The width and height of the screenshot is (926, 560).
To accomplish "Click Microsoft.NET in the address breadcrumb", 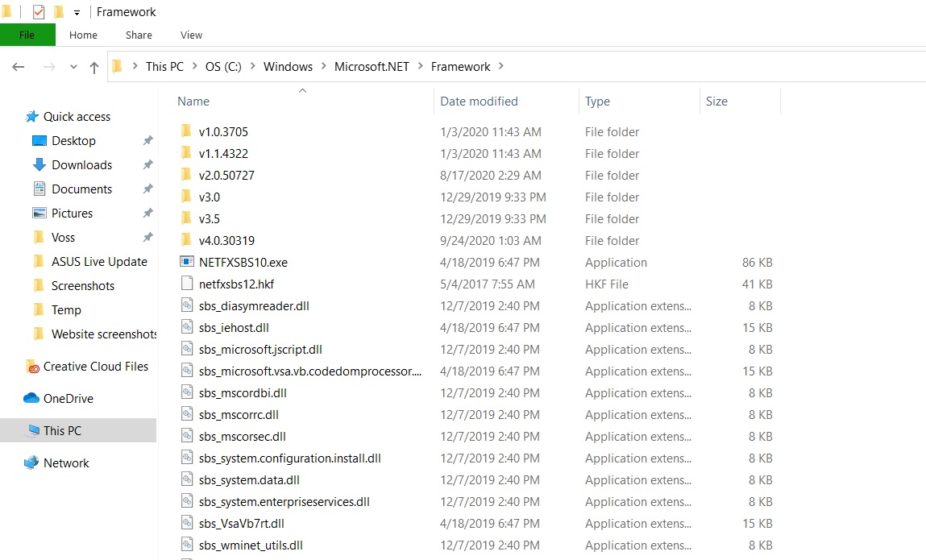I will click(x=372, y=67).
